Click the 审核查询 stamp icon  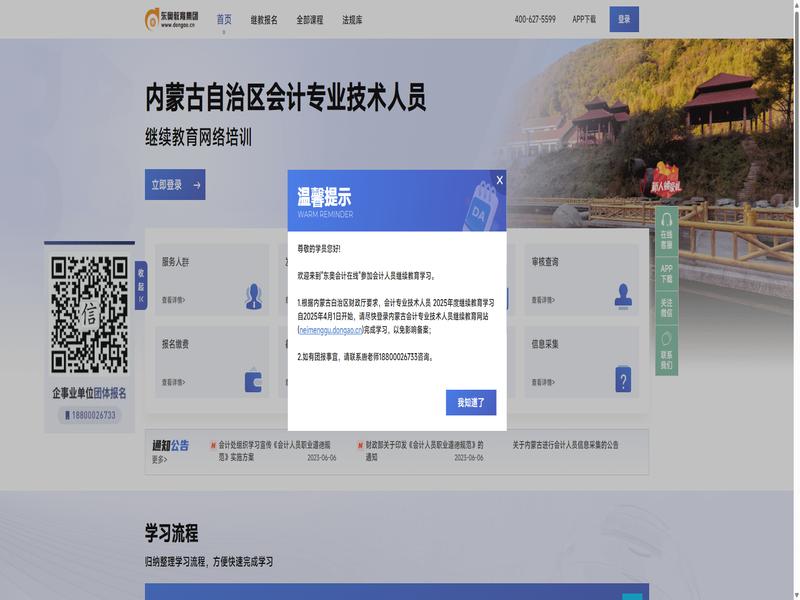click(x=623, y=295)
